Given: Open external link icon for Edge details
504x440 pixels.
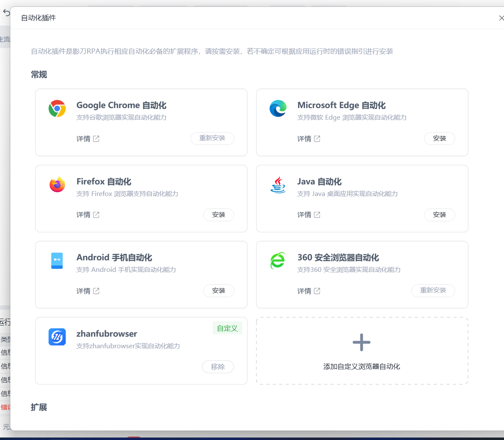Looking at the screenshot, I should coord(317,139).
